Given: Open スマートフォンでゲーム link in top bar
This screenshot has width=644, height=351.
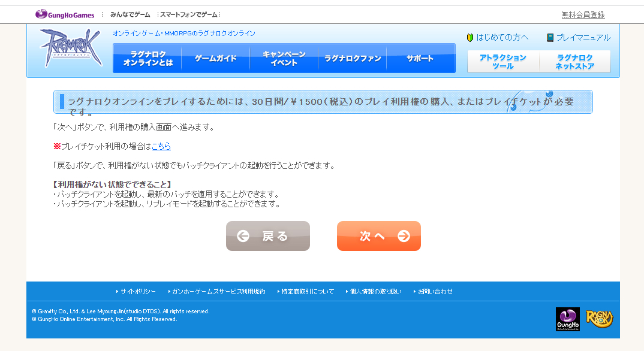Looking at the screenshot, I should click(x=189, y=14).
